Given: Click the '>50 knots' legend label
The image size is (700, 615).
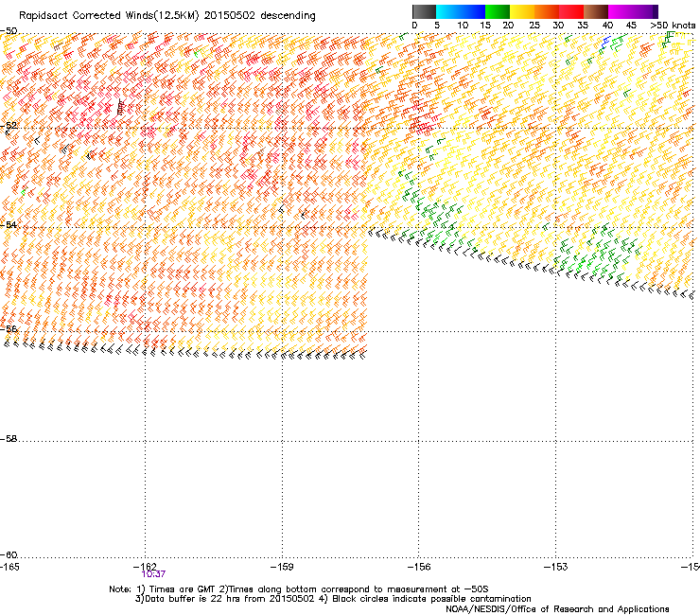Looking at the screenshot, I should 673,26.
